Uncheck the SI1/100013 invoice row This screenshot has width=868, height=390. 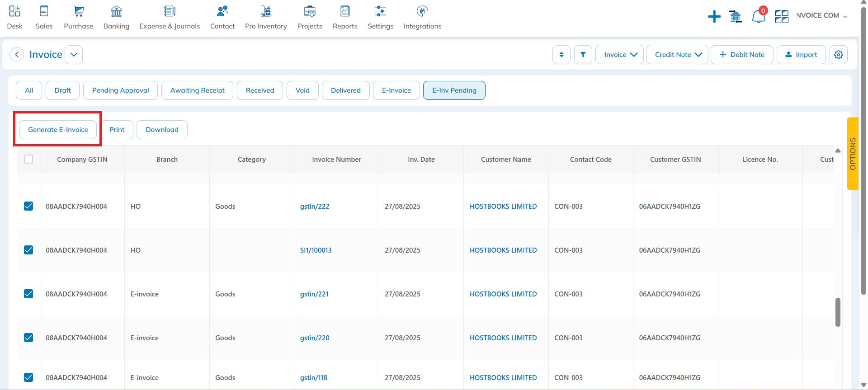[x=28, y=250]
